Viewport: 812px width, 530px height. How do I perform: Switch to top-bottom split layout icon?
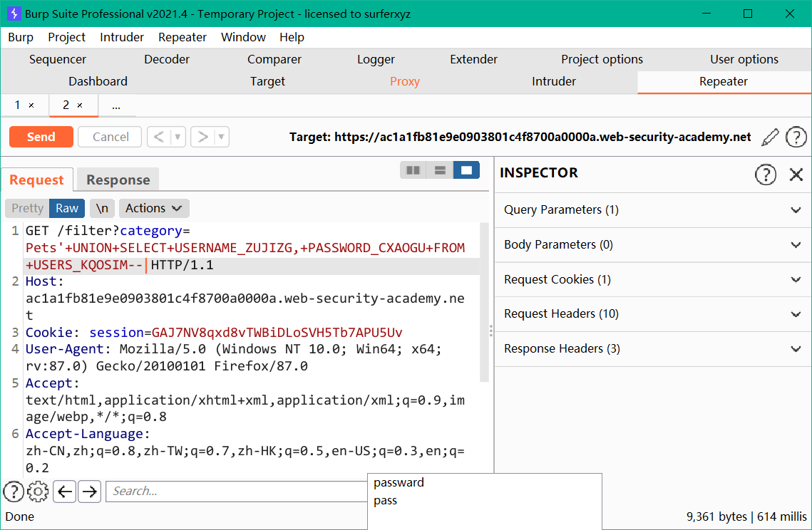440,170
